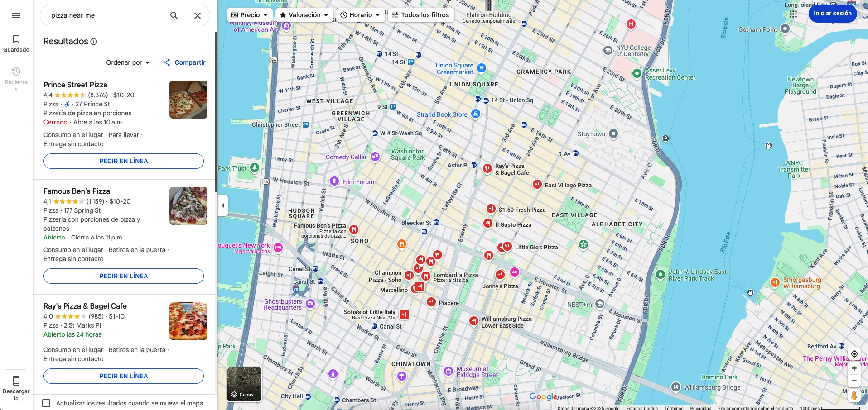868x410 pixels.
Task: Click the Union Square Greenmarket marker
Action: 482,68
